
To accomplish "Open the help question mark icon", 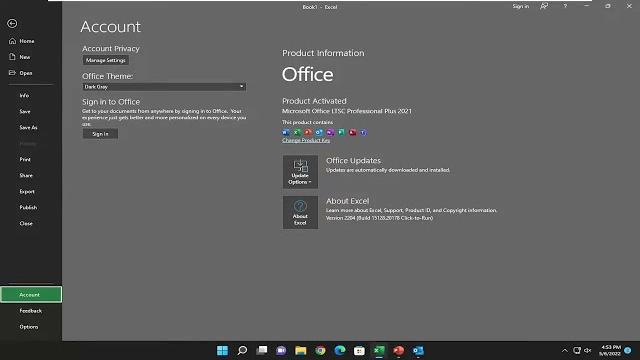I will pyautogui.click(x=565, y=6).
